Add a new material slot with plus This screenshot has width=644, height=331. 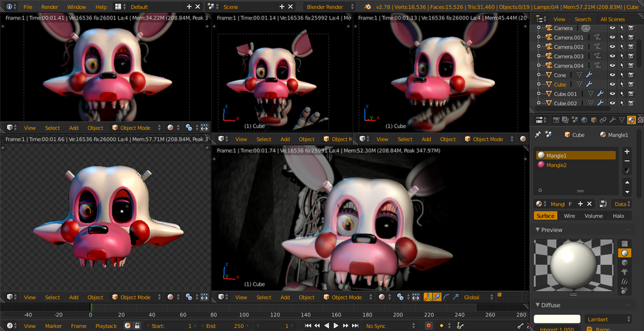(627, 151)
